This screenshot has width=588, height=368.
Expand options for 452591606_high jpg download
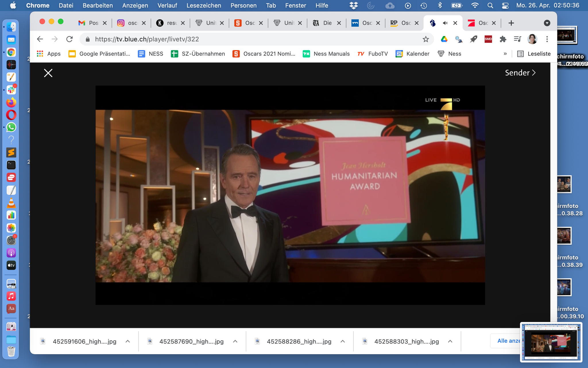(128, 341)
